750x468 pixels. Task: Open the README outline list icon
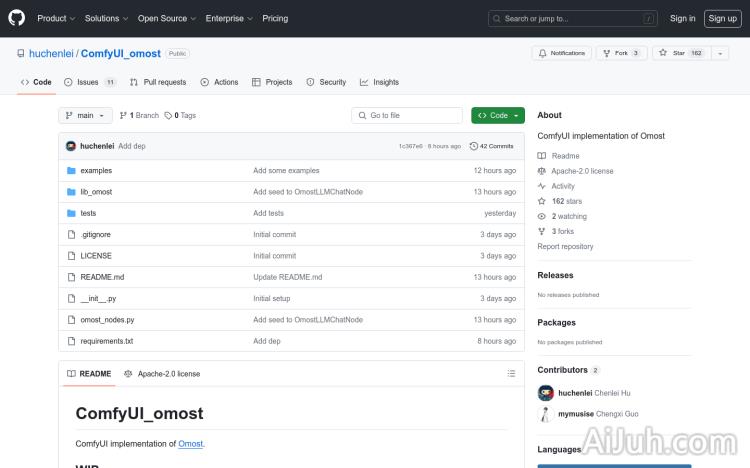(x=511, y=374)
